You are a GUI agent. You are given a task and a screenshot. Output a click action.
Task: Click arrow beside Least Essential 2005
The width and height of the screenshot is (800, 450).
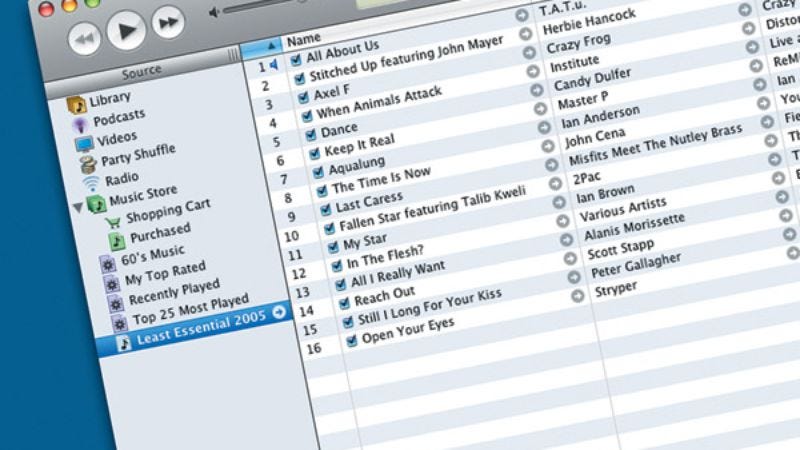point(279,312)
